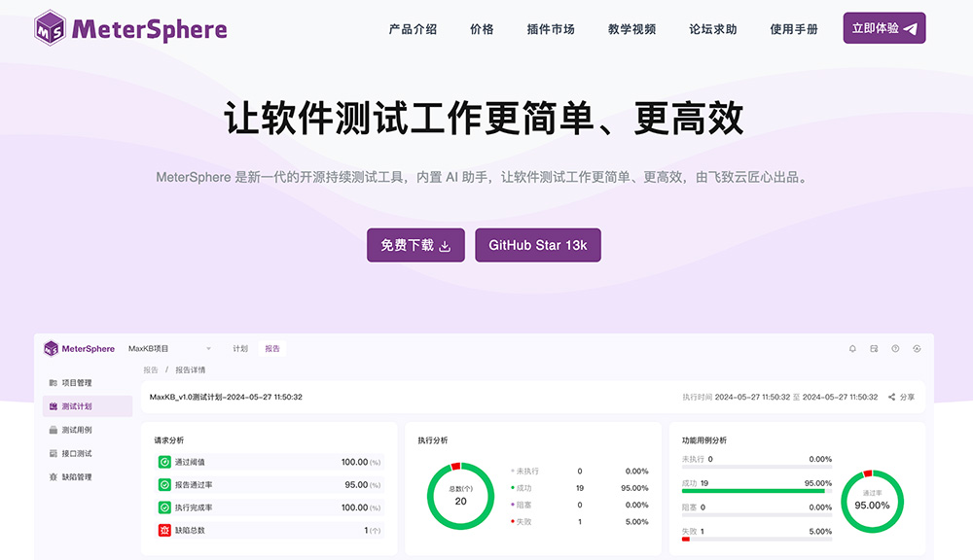Open the 使用手册 navigation link

coord(794,29)
